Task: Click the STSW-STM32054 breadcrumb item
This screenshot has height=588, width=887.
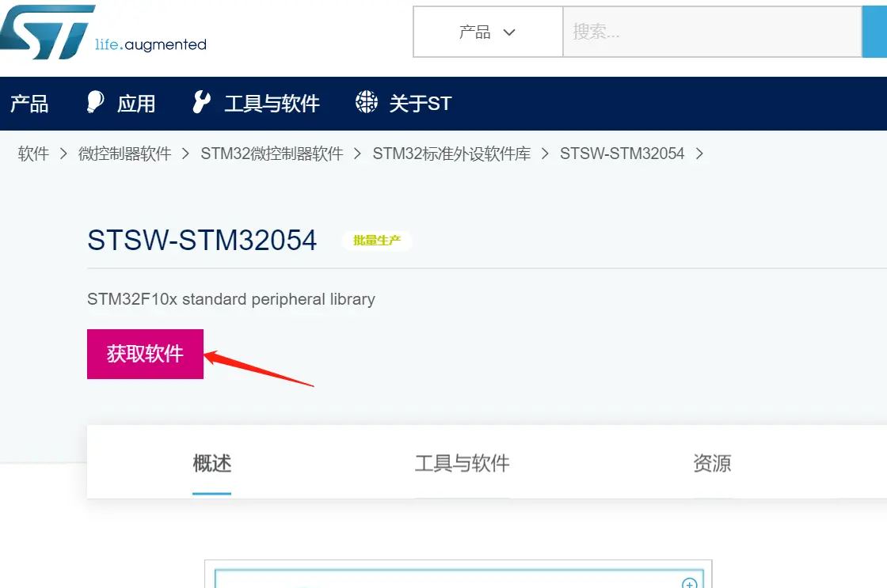Action: (x=622, y=154)
